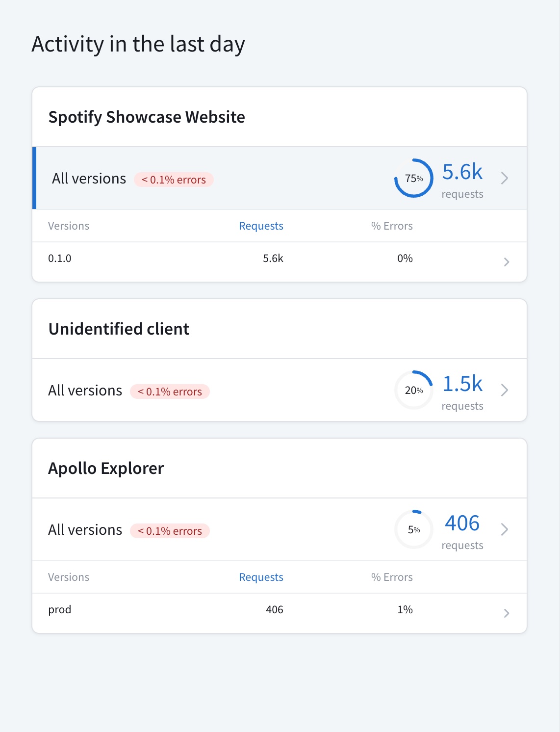Click the % Errors column header
Screen dimensions: 560x732
392,226
